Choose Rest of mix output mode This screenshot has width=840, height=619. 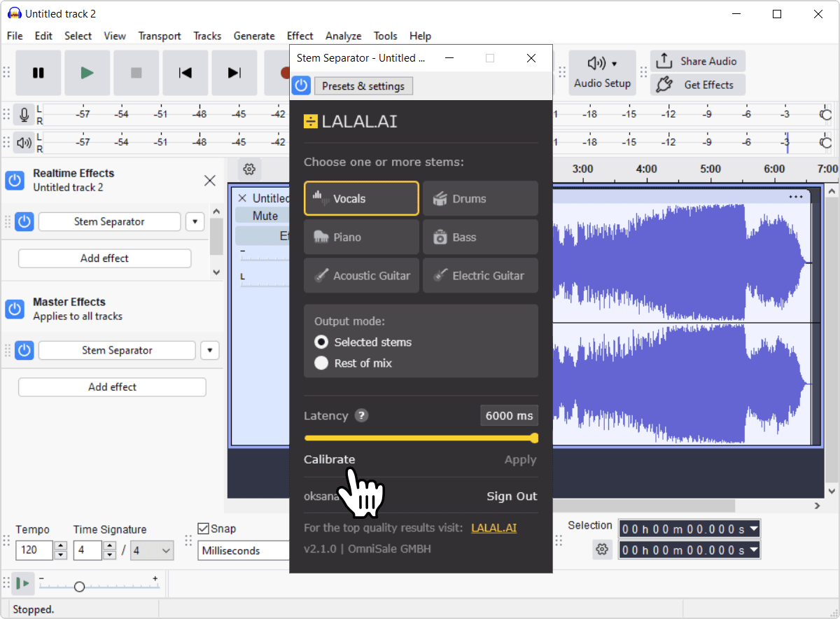point(321,363)
